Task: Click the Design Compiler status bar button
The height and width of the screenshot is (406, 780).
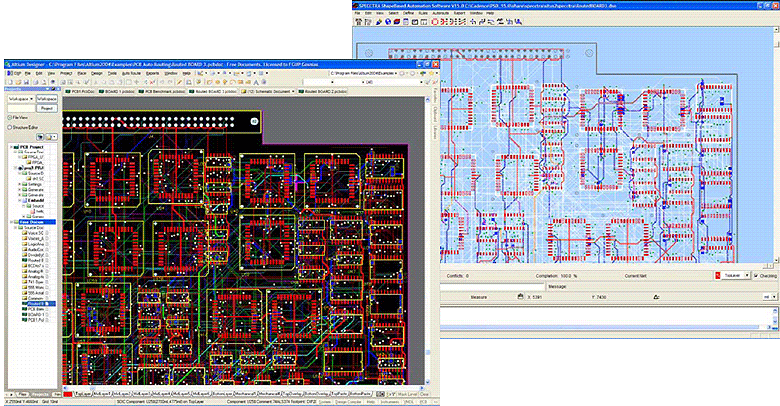Action: coord(348,402)
